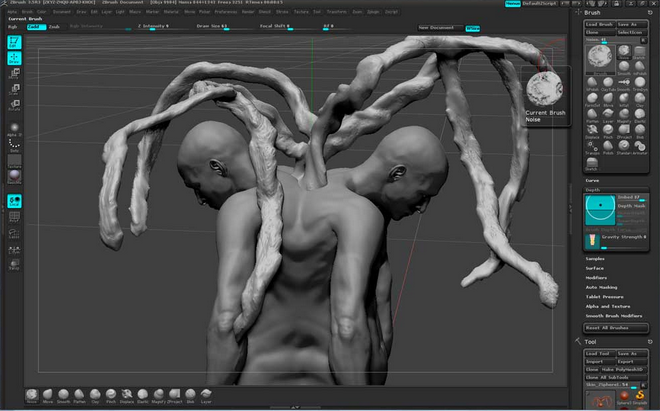Toggle the Rgb channel button
660x411 pixels.
[13, 27]
